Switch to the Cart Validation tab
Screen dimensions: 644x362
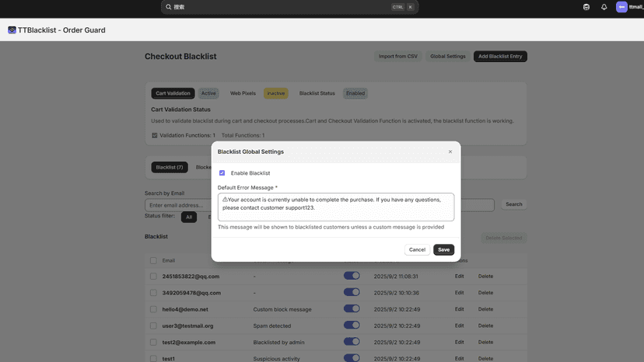pos(173,93)
